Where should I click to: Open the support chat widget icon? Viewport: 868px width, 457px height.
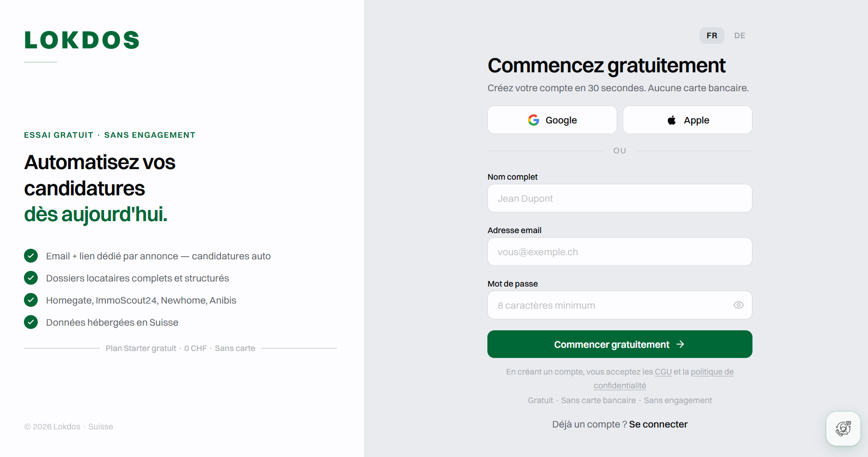point(843,428)
